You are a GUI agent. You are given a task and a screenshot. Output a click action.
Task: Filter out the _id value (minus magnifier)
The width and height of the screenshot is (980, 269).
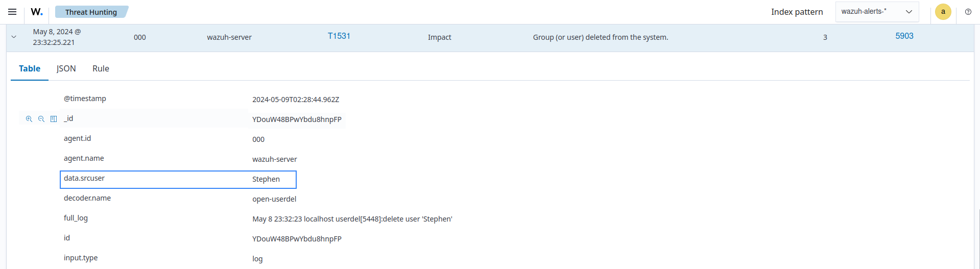pos(41,119)
